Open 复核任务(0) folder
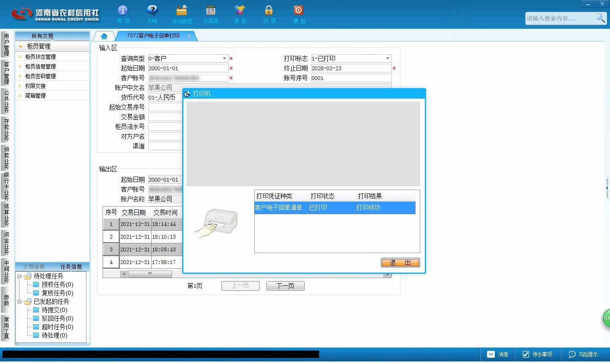Screen dimensions: 610x364 tap(53, 293)
